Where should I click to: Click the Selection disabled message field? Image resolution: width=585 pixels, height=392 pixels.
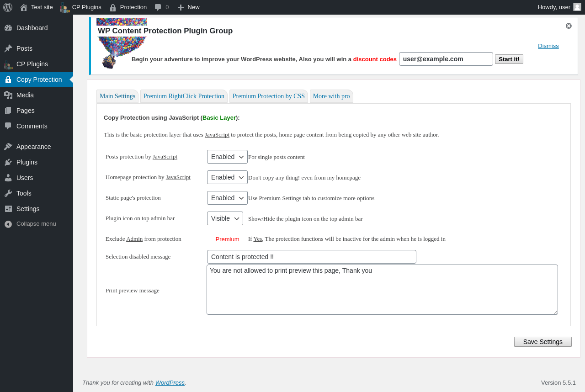click(312, 257)
